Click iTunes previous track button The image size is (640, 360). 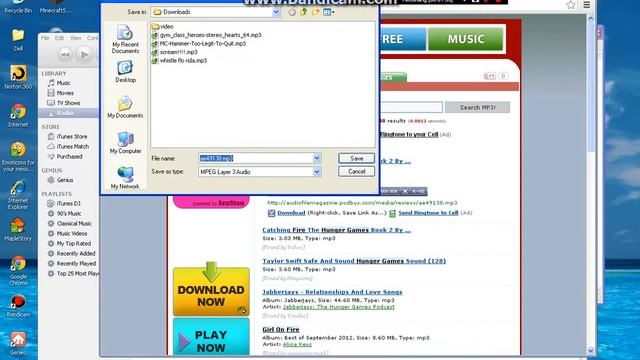point(64,54)
